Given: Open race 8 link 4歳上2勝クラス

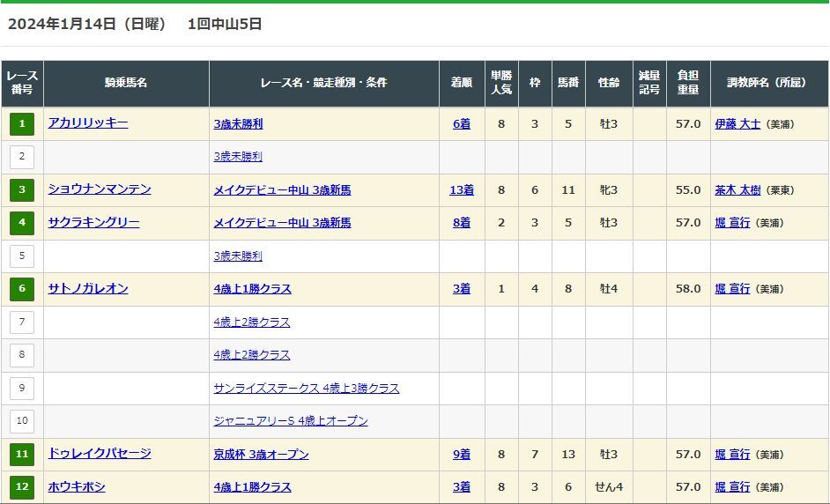Looking at the screenshot, I should click(x=252, y=355).
